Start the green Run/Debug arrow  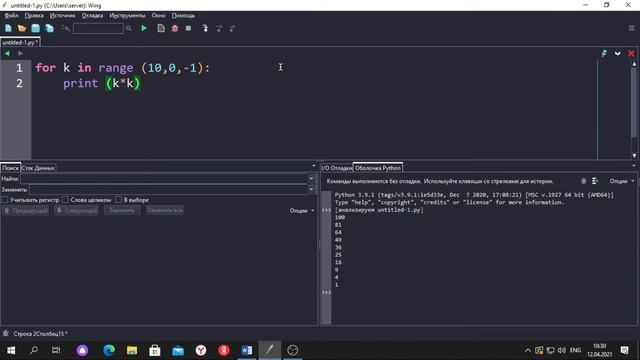point(144,28)
